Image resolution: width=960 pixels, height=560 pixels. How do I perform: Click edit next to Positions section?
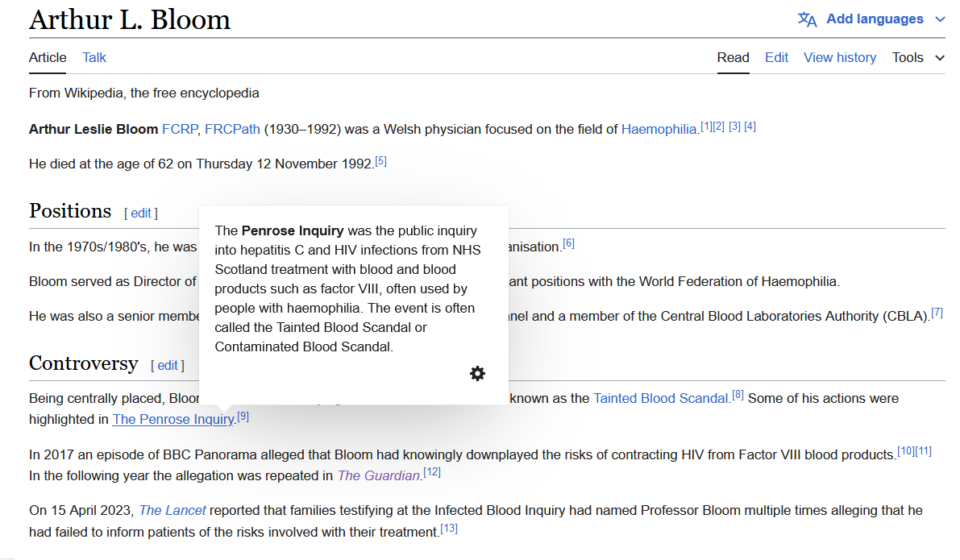(x=141, y=213)
